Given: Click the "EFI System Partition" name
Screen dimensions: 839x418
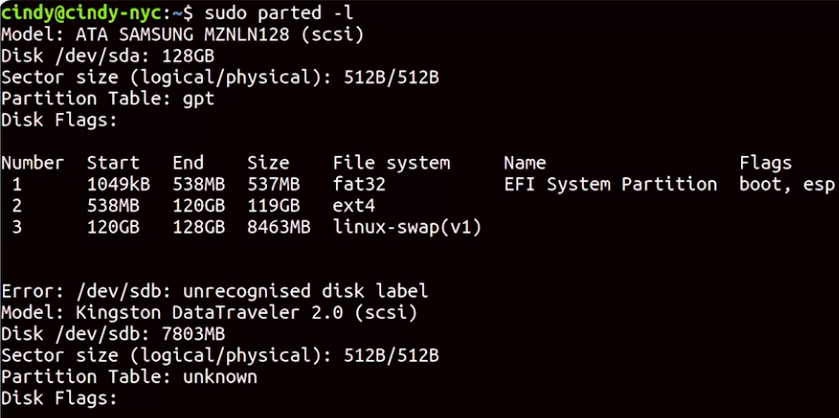Looking at the screenshot, I should tap(611, 184).
